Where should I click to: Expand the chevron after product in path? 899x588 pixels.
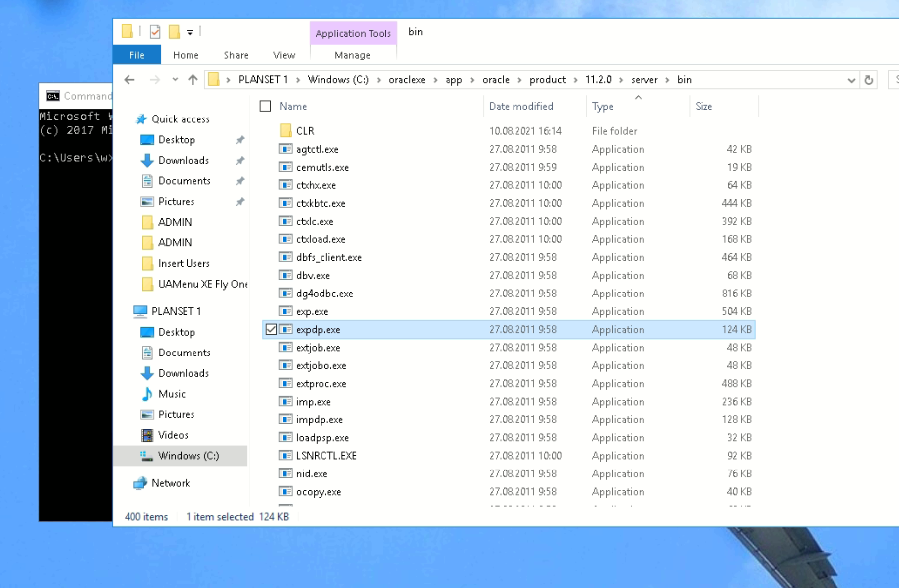pyautogui.click(x=576, y=80)
